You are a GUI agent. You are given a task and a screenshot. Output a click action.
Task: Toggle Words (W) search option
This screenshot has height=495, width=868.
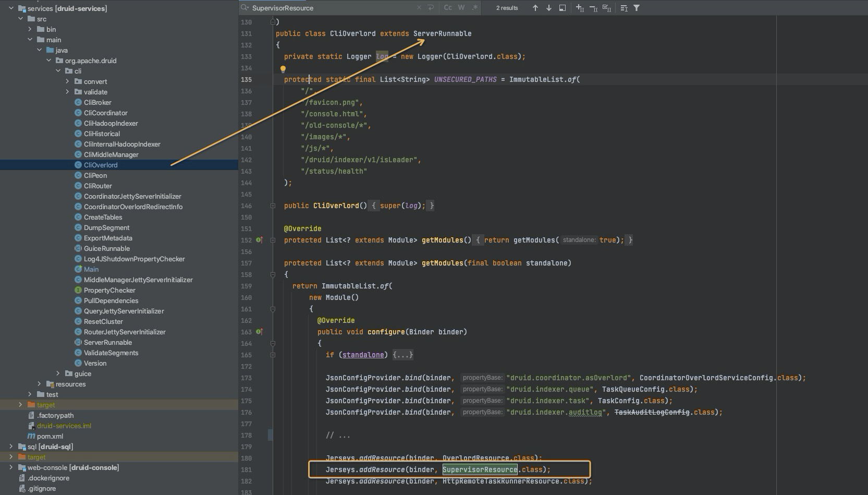tap(461, 8)
